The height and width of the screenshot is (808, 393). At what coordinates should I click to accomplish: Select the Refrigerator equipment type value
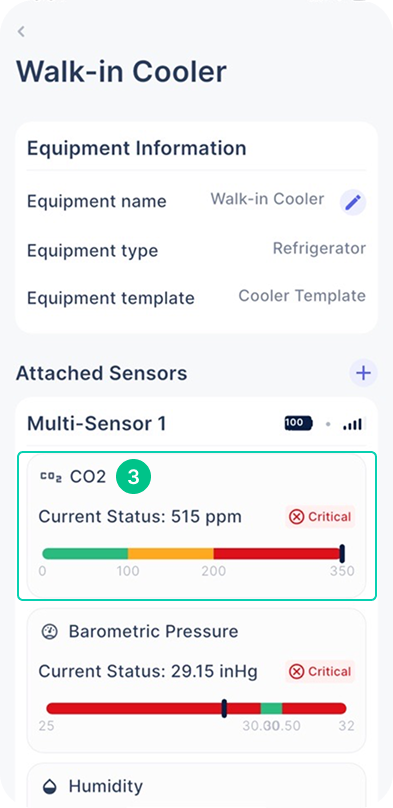[319, 248]
